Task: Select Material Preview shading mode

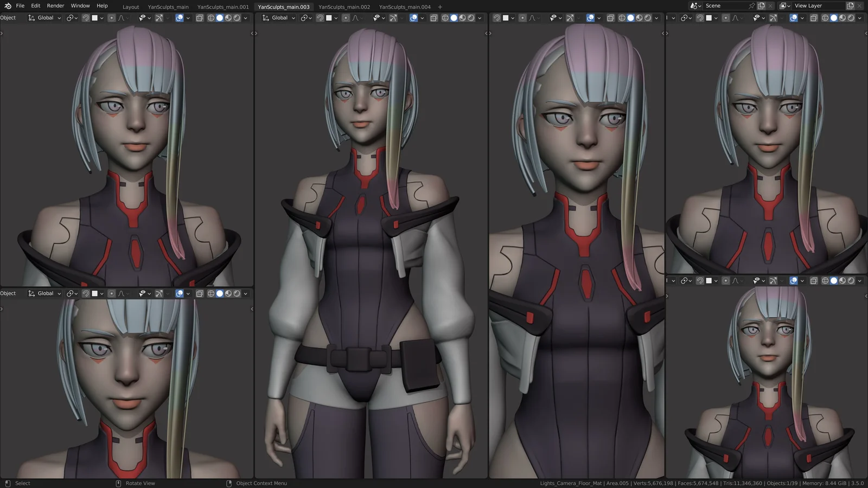Action: [x=228, y=17]
